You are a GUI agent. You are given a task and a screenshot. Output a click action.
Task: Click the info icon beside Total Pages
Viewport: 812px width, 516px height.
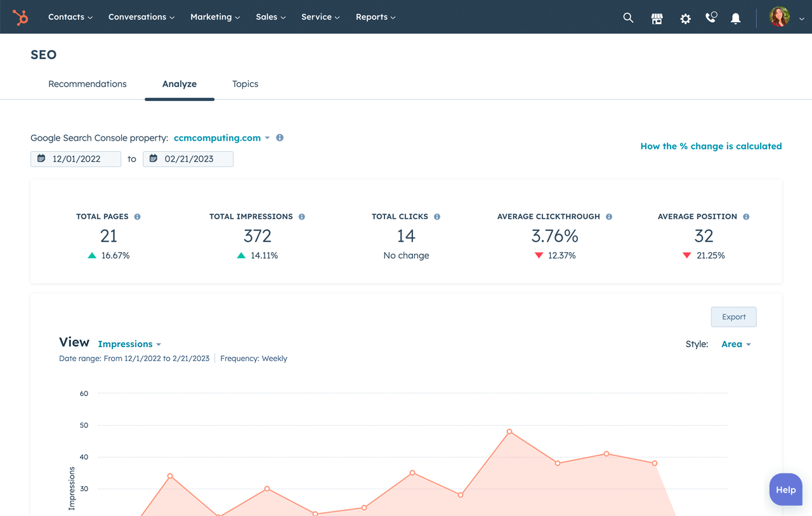(x=136, y=216)
